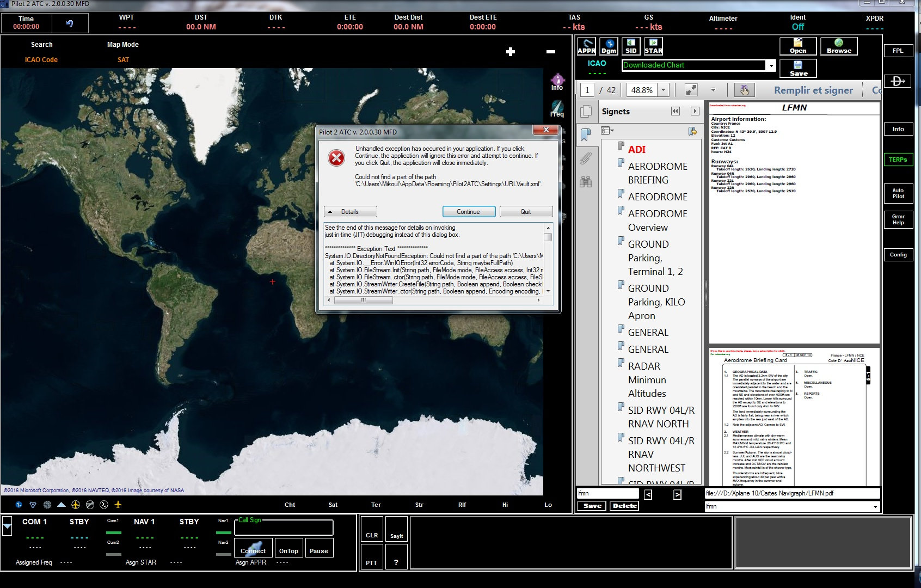Switch map to Hi airways mode
Viewport: 921px width, 588px height.
tap(505, 505)
